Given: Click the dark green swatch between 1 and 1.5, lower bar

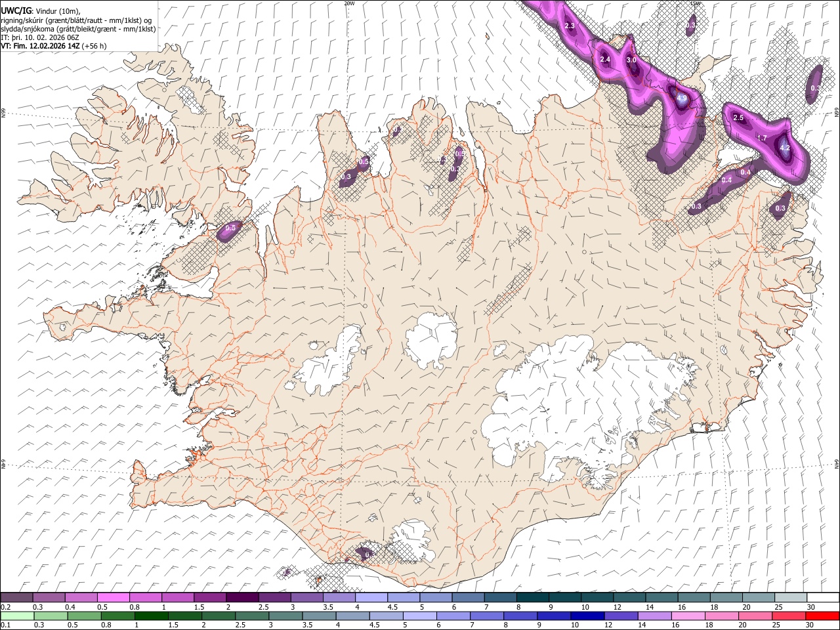Looking at the screenshot, I should click(x=152, y=616).
